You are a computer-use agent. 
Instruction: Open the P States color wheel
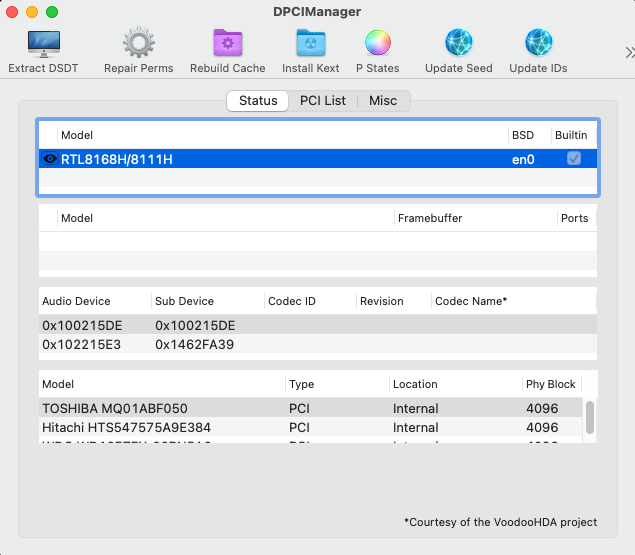[x=377, y=44]
